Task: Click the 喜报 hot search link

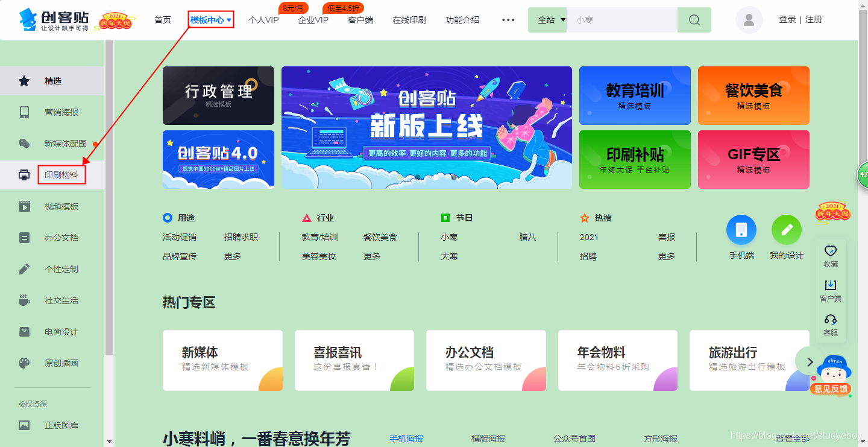Action: [x=667, y=237]
